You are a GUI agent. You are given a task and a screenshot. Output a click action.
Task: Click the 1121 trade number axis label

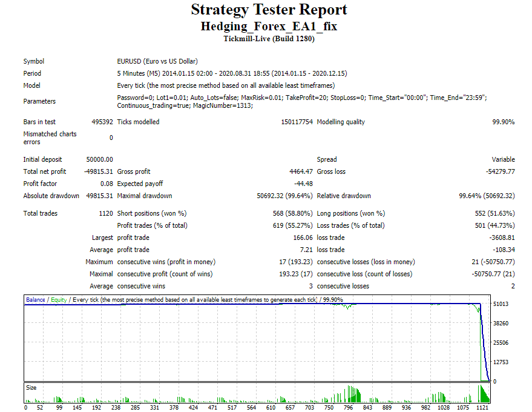(x=482, y=408)
